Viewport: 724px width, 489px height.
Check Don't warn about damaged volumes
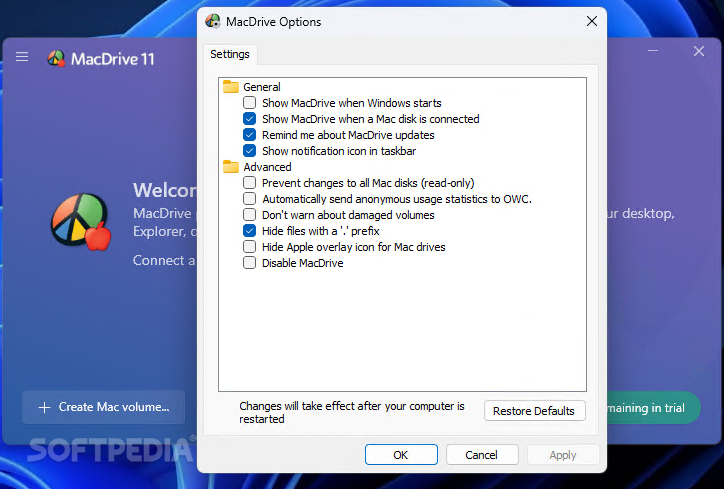[x=249, y=215]
